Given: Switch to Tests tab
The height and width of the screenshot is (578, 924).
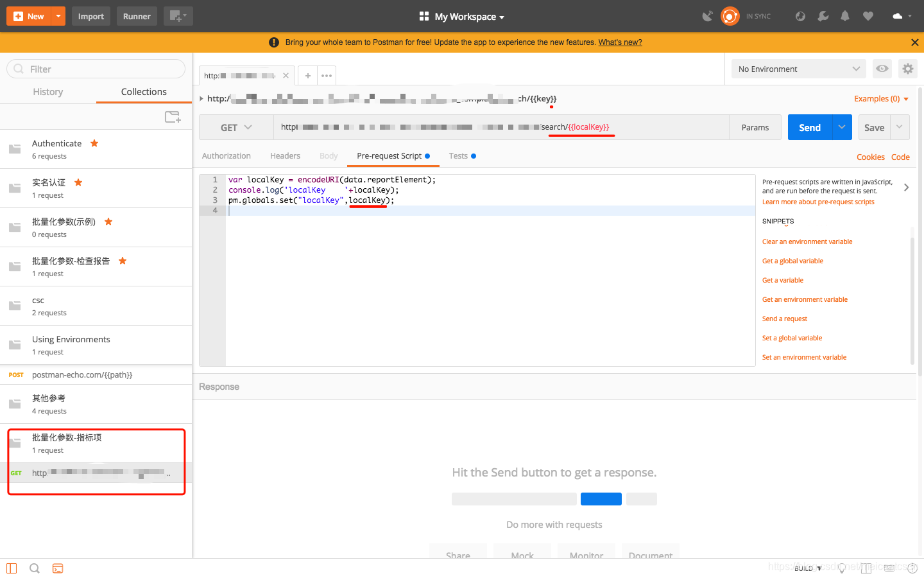Looking at the screenshot, I should tap(462, 156).
